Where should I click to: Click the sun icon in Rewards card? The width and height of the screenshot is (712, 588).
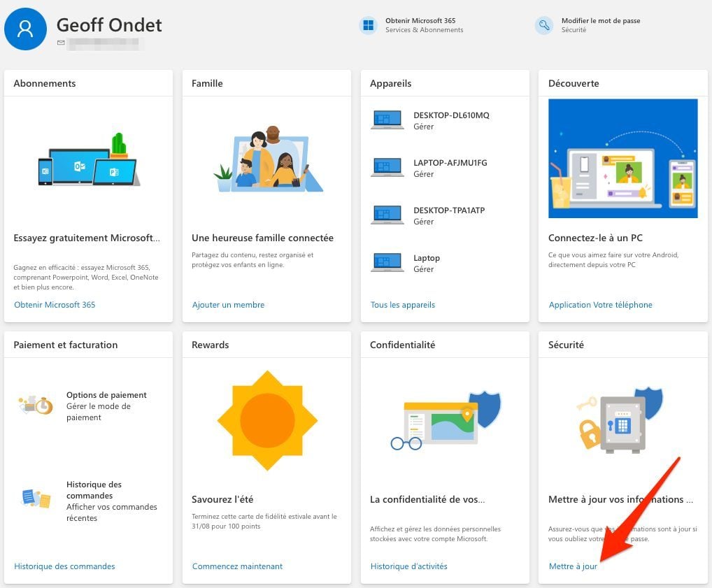coord(267,420)
